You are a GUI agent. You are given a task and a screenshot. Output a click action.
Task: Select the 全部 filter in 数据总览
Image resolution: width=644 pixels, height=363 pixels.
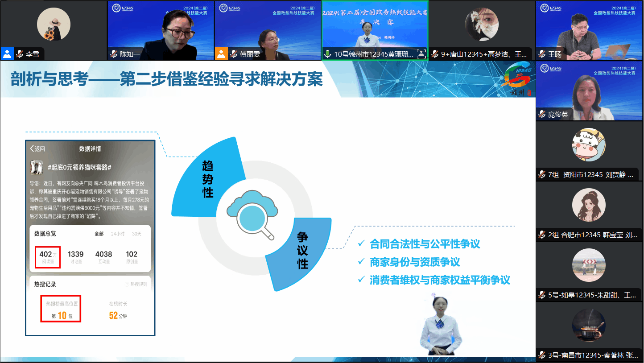point(99,234)
